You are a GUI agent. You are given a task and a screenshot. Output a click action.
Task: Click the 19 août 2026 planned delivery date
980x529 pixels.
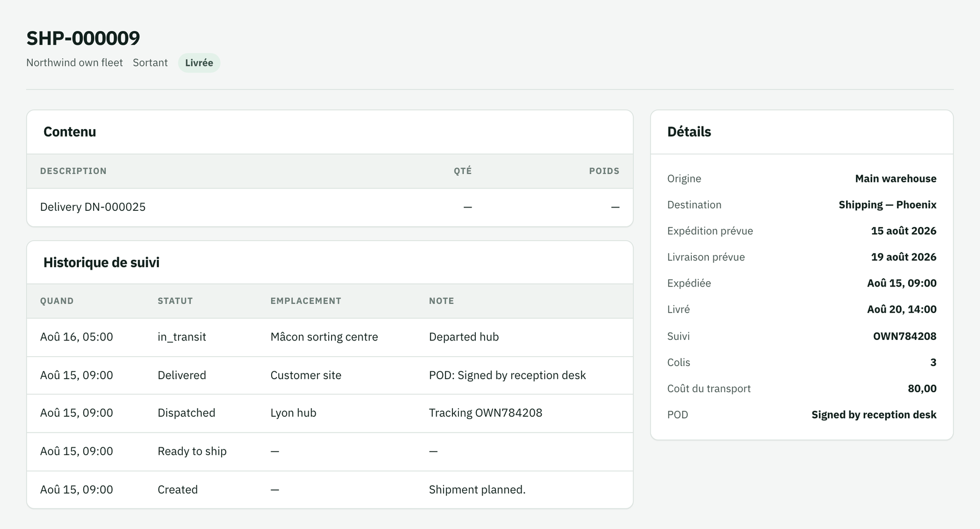tap(904, 257)
